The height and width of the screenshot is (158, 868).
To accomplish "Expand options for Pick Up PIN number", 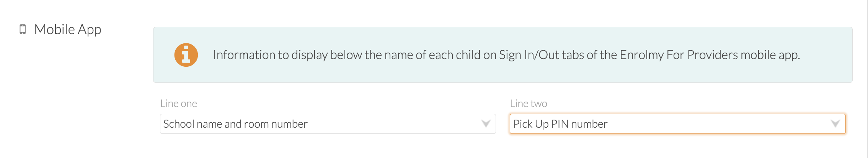I will point(835,124).
